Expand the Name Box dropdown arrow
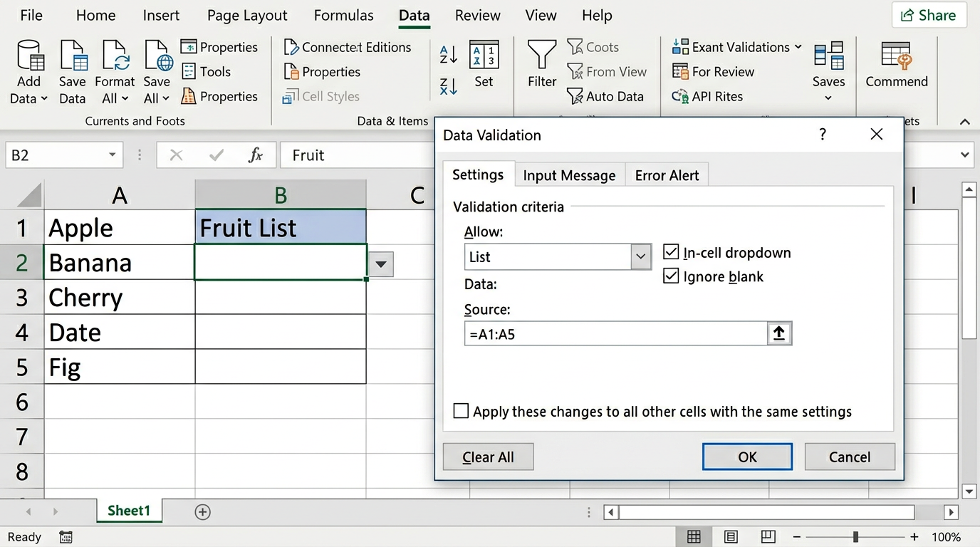Screen dimensions: 980x547 tap(112, 155)
